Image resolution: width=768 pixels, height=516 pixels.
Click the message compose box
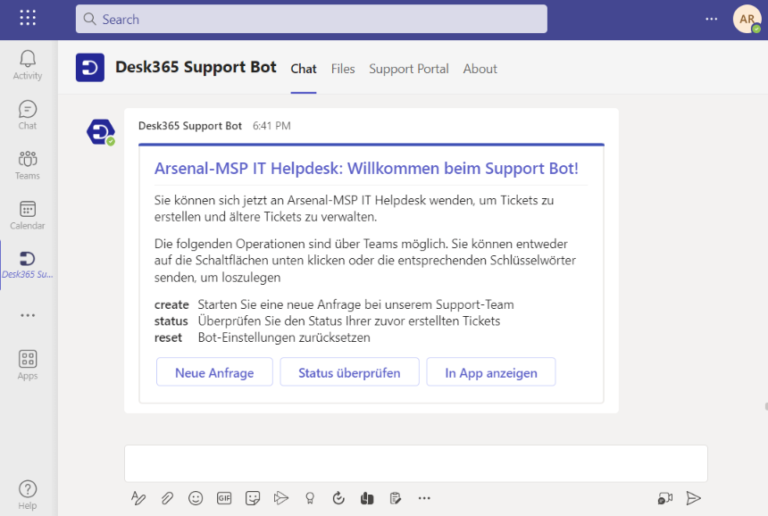416,463
